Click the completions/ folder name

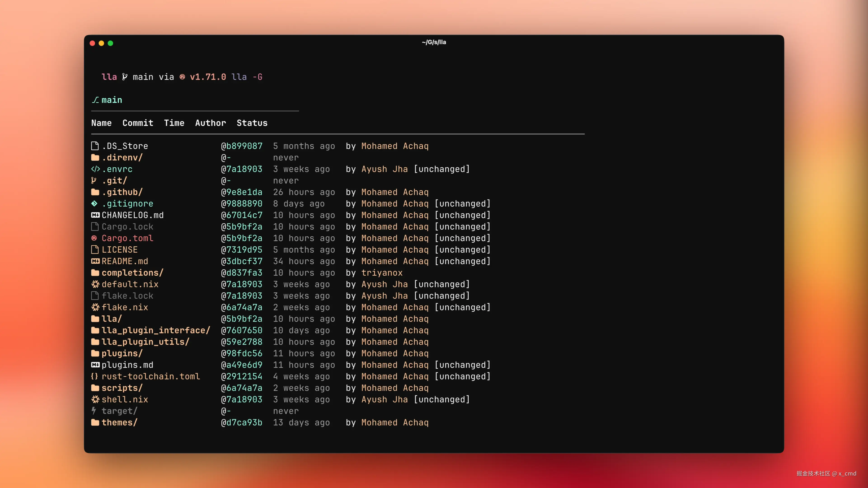point(132,273)
